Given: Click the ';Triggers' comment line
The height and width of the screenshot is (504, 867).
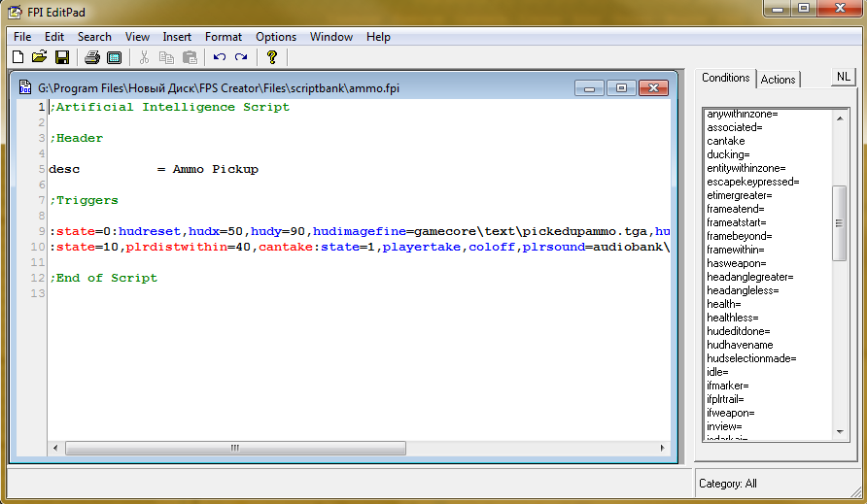Looking at the screenshot, I should tap(84, 200).
